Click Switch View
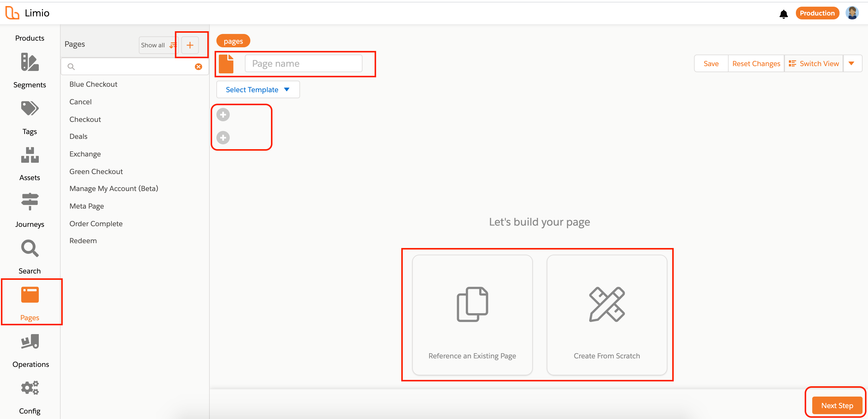This screenshot has height=419, width=868. pyautogui.click(x=814, y=63)
